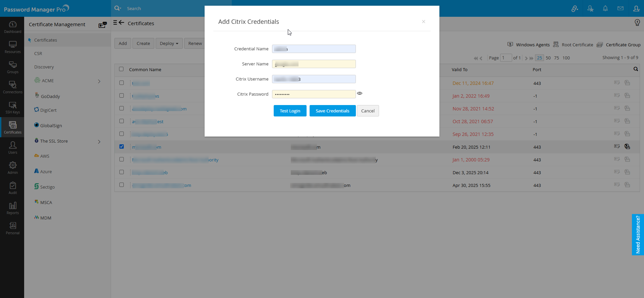Click the back arrow beside Certificates
This screenshot has width=644, height=298.
[x=121, y=22]
